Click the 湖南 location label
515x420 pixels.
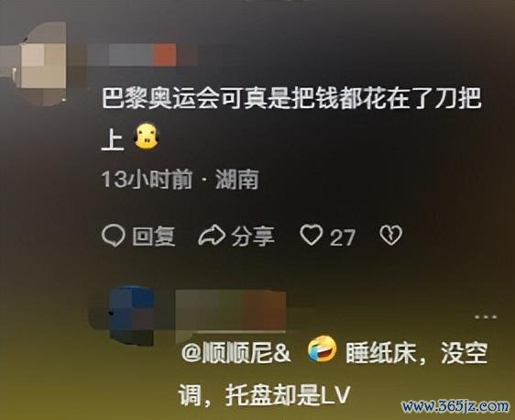[x=237, y=180]
